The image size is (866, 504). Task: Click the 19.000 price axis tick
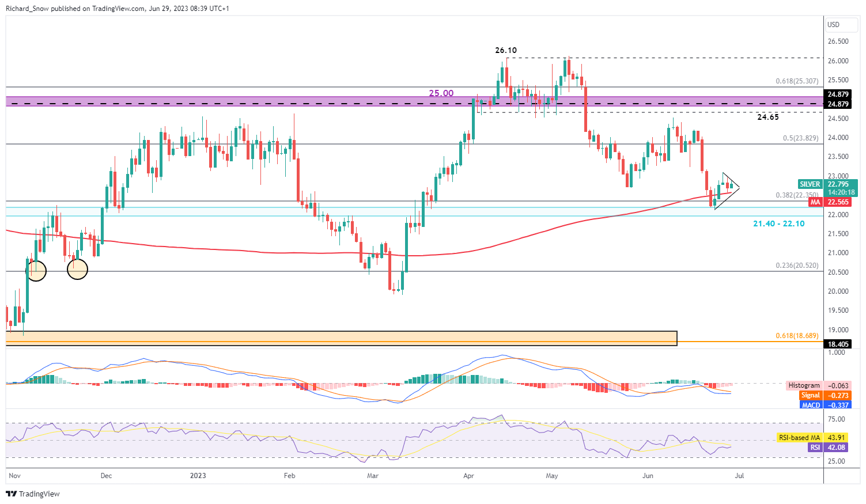[838, 330]
